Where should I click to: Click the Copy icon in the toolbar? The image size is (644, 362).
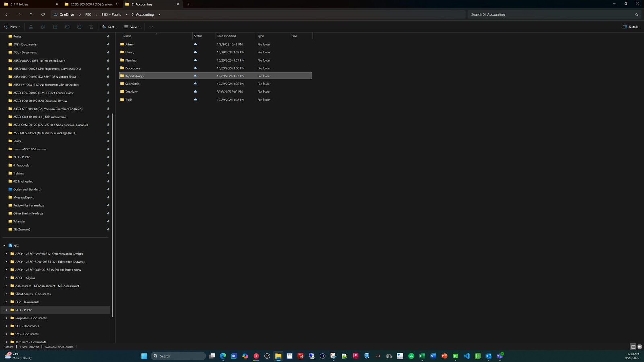43,27
